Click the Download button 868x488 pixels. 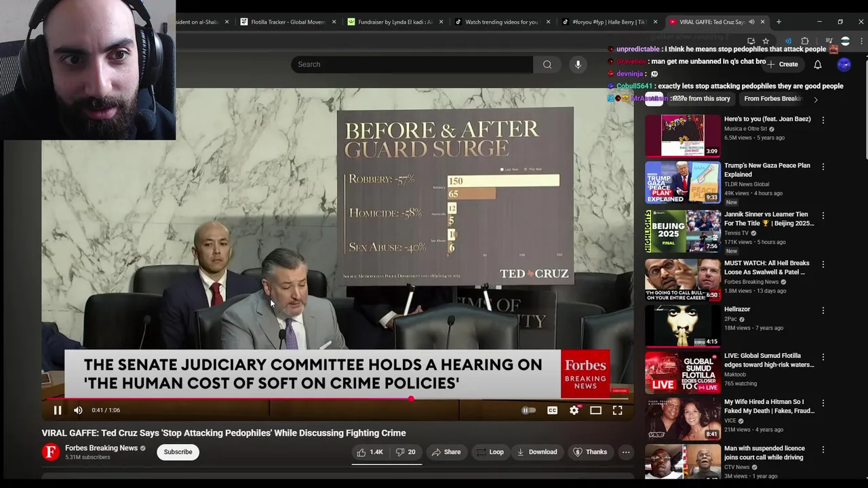coord(537,452)
